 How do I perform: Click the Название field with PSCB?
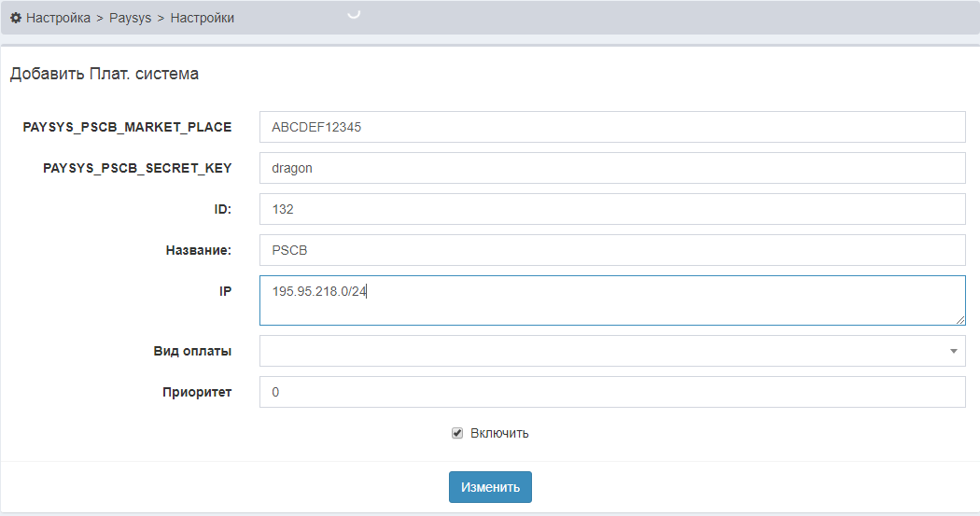(611, 250)
